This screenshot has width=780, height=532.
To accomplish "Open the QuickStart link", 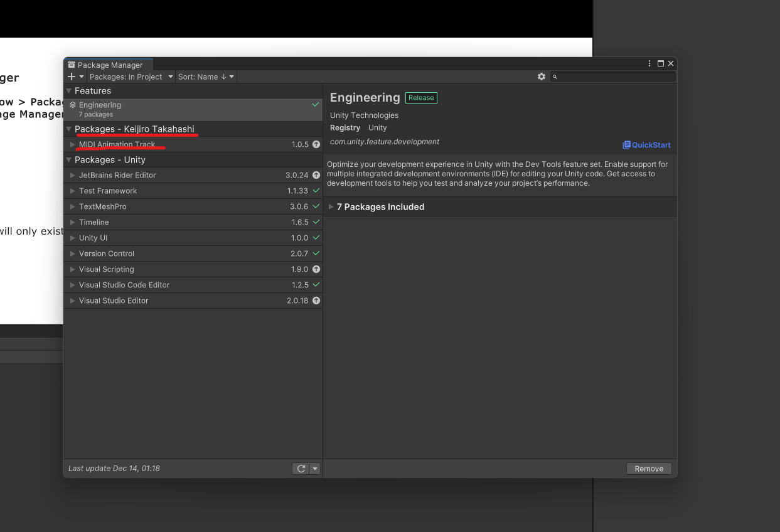I will pos(646,145).
